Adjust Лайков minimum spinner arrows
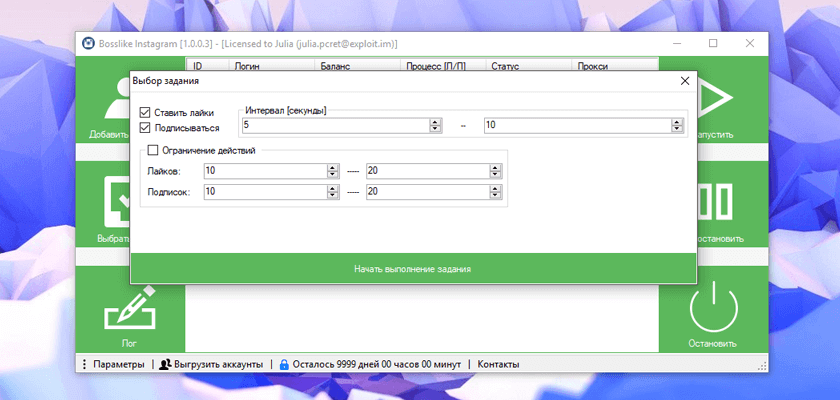Image resolution: width=840 pixels, height=400 pixels. click(333, 171)
